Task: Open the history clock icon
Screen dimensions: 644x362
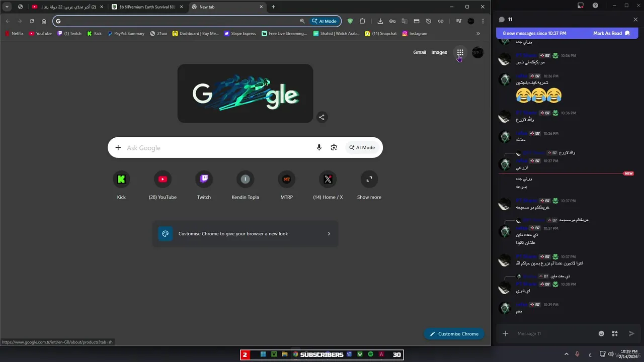Action: (429, 21)
